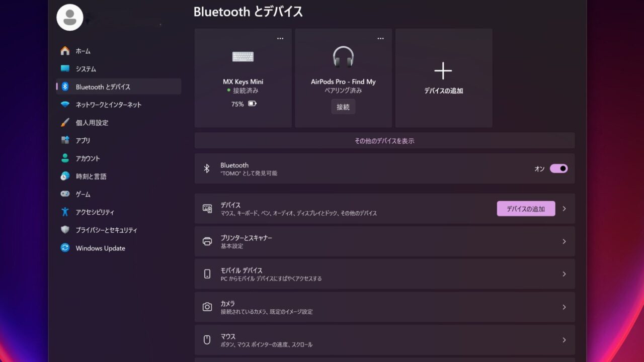This screenshot has height=362, width=644.
Task: Open the MX Keys Mini three-dot menu
Action: 280,39
